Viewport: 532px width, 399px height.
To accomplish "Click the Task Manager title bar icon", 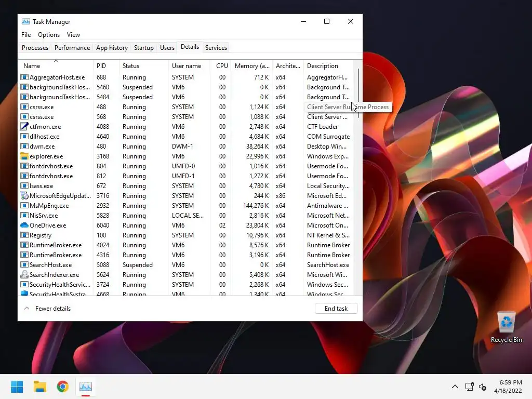I will (x=26, y=22).
